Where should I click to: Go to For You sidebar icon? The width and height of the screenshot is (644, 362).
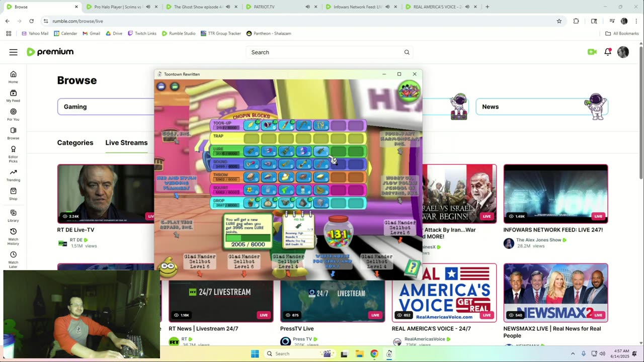[13, 115]
